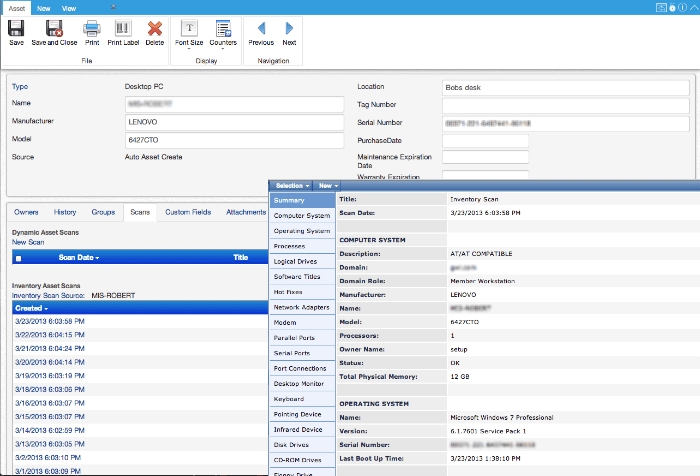Screen dimensions: 700x476
Task: Delete the asset with red X icon
Action: (x=154, y=29)
